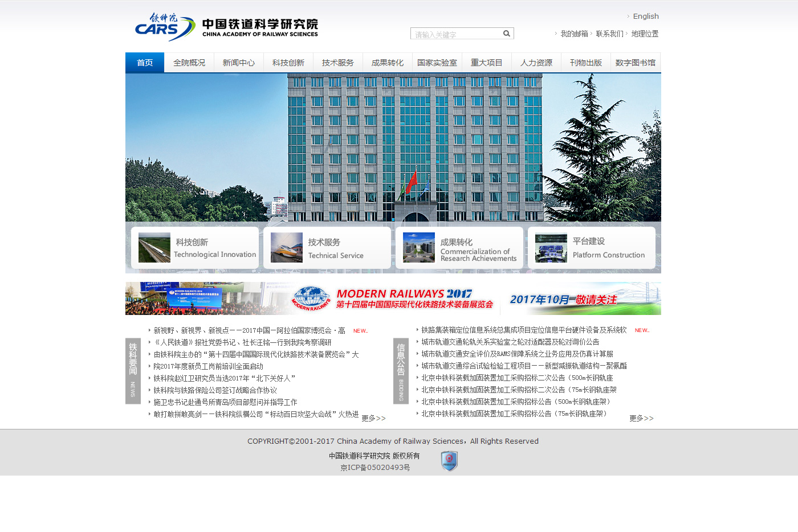Click the Technical Service train thumbnail
The image size is (798, 532).
coord(287,248)
